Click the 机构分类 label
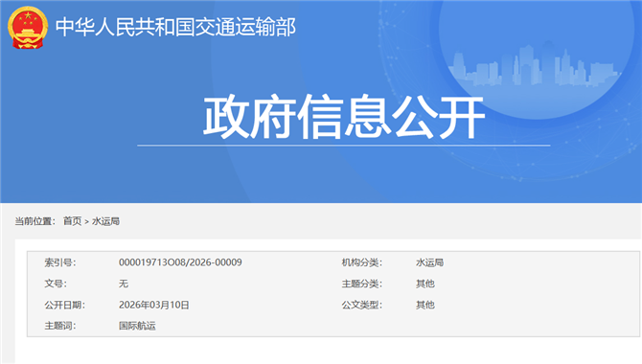 (x=362, y=262)
